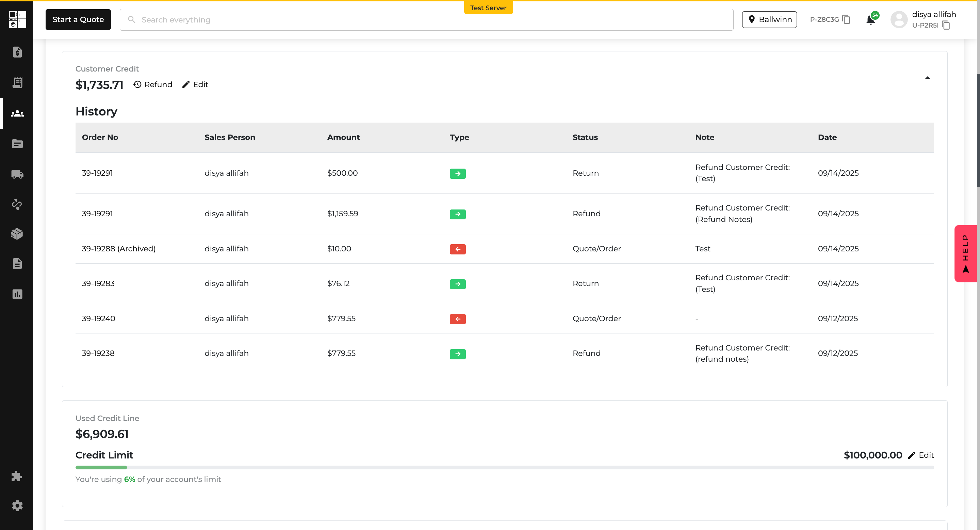Open the settings gear in sidebar
Screen dimensions: 980x530
pos(17,505)
